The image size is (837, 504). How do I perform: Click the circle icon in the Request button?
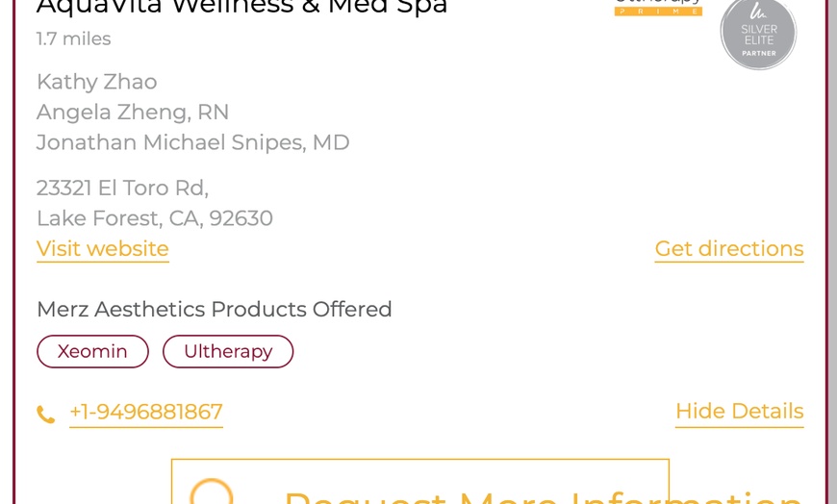(x=212, y=493)
